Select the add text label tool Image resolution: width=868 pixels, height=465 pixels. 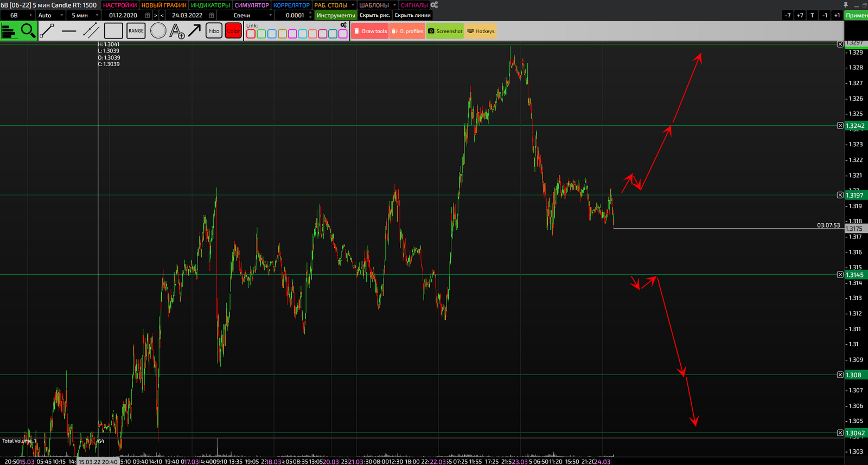point(177,31)
